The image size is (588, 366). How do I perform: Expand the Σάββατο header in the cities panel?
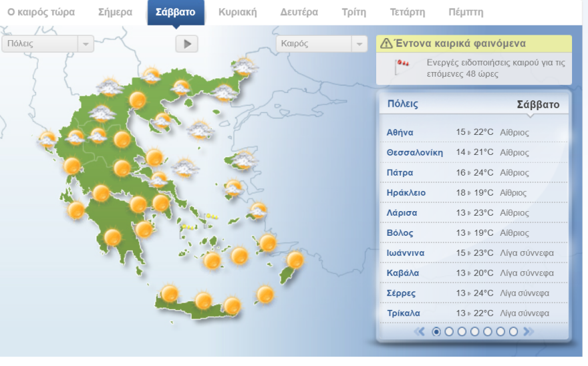coord(538,105)
